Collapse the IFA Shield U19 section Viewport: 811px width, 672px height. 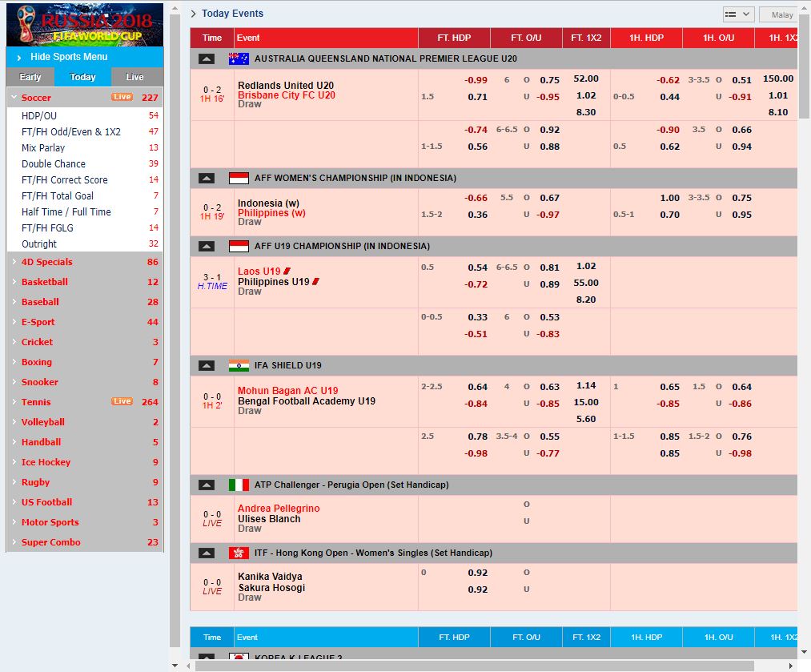point(207,364)
